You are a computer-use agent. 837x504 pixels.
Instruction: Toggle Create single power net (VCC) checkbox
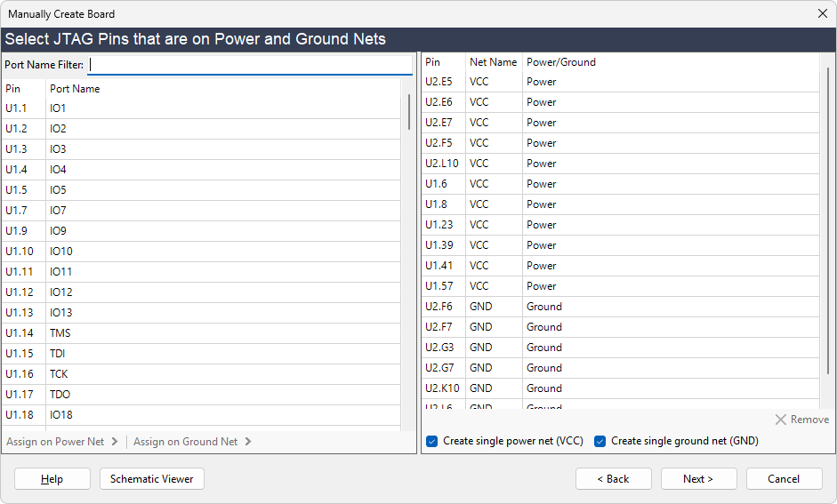point(432,441)
